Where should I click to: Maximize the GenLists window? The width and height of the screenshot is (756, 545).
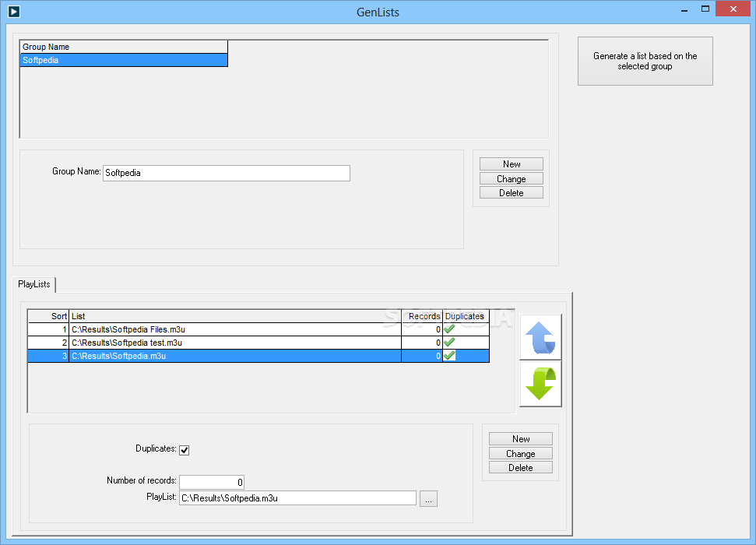705,9
